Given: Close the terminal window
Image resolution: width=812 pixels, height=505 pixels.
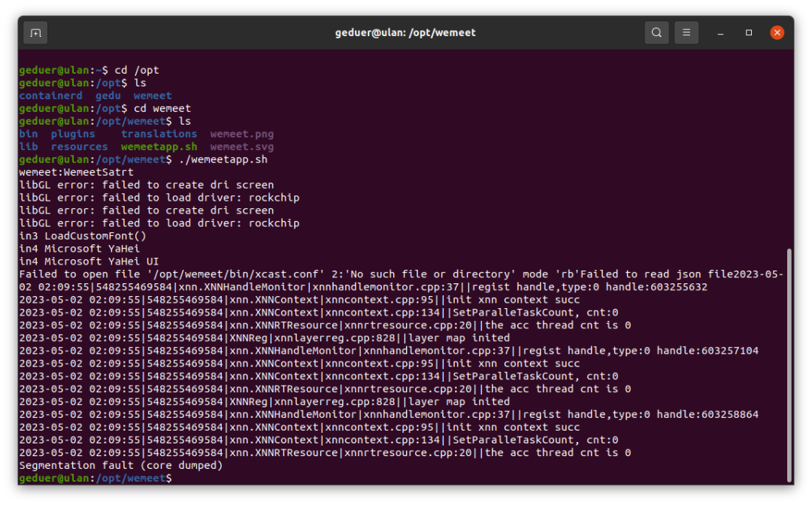Looking at the screenshot, I should point(777,32).
